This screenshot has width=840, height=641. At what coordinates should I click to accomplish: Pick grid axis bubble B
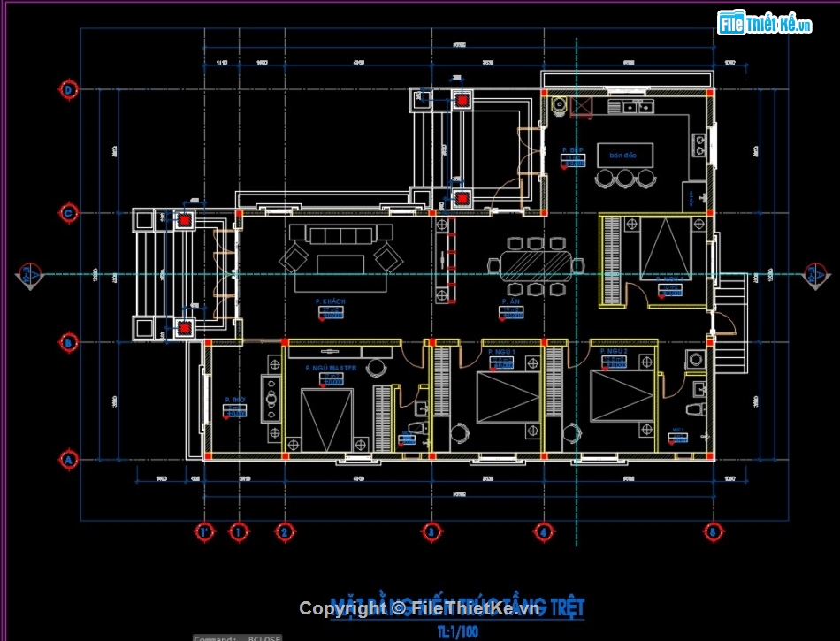[x=68, y=341]
